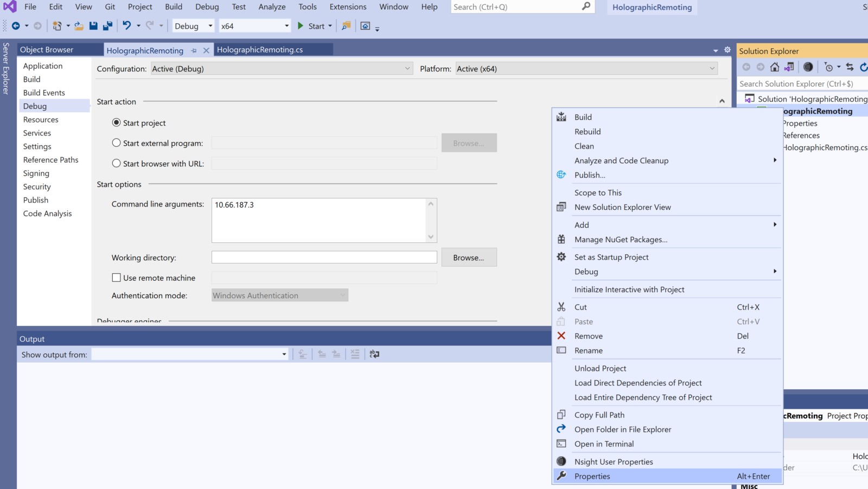This screenshot has height=489, width=868.
Task: Click Sync with Active Document icon
Action: [850, 67]
